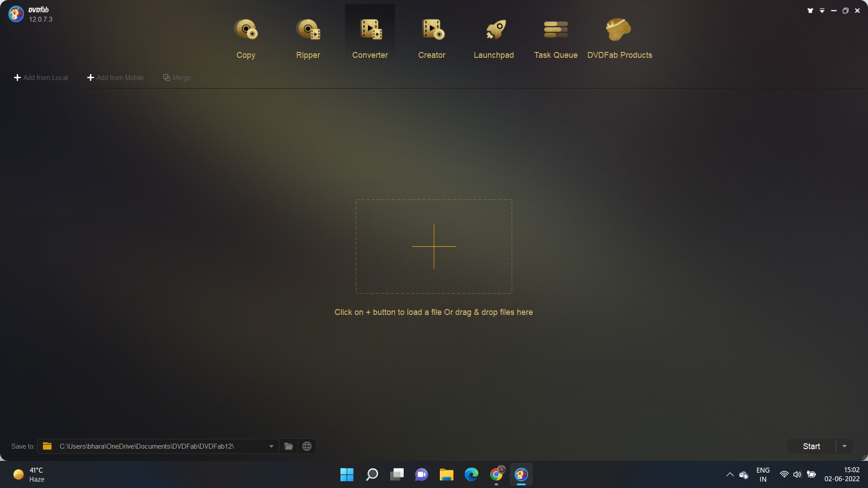
Task: Click the promotional gift icon in titlebar
Action: tap(810, 10)
